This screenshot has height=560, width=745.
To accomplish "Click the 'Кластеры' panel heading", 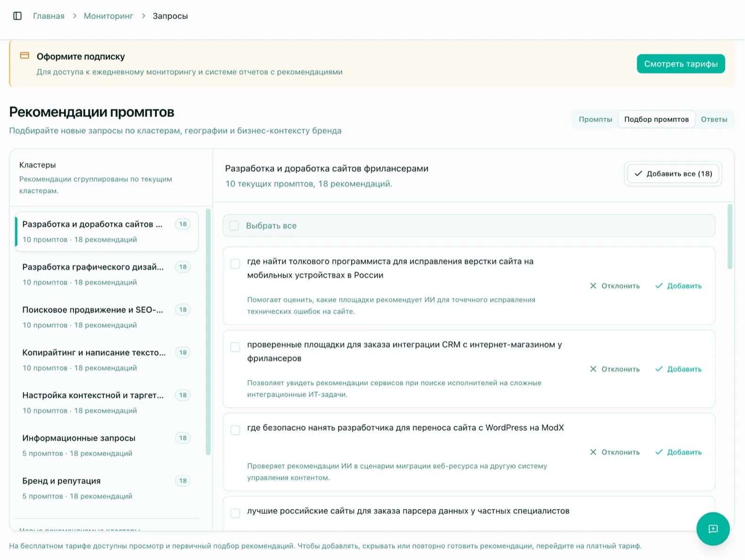I will [37, 165].
